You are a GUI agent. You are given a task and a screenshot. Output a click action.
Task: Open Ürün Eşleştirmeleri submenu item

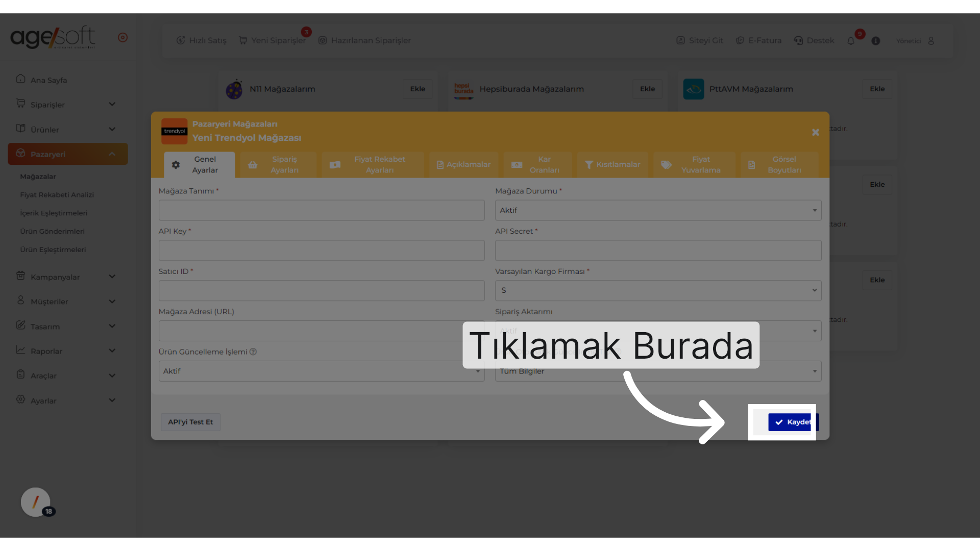tap(53, 249)
